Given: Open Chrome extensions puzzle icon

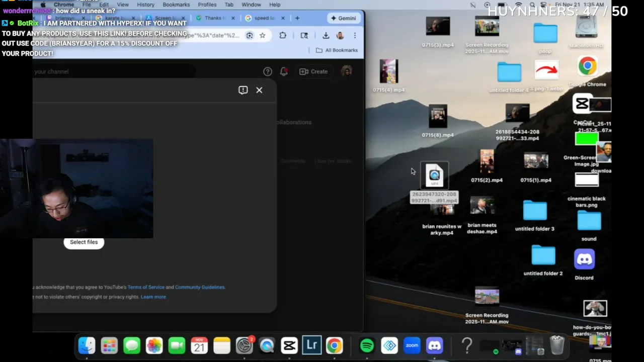Looking at the screenshot, I should (x=283, y=35).
